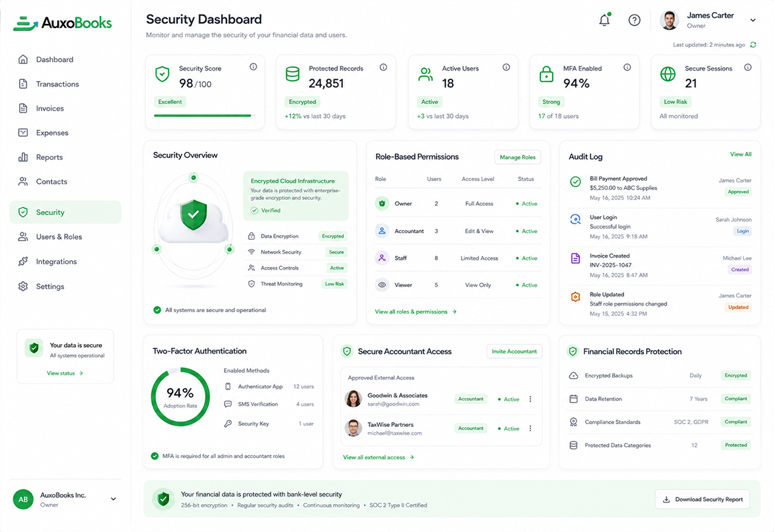Open Users & Roles in sidebar
The height and width of the screenshot is (532, 774).
pyautogui.click(x=65, y=237)
